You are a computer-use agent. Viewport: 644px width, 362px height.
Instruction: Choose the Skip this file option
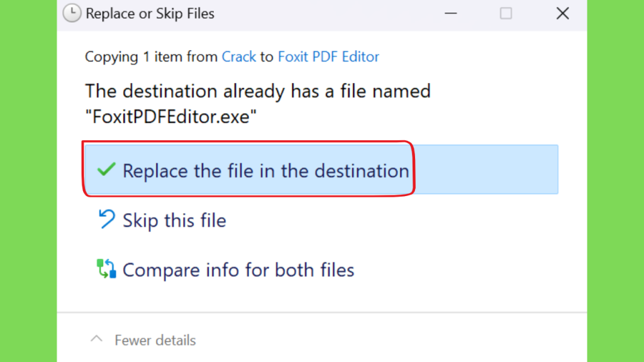pyautogui.click(x=174, y=221)
